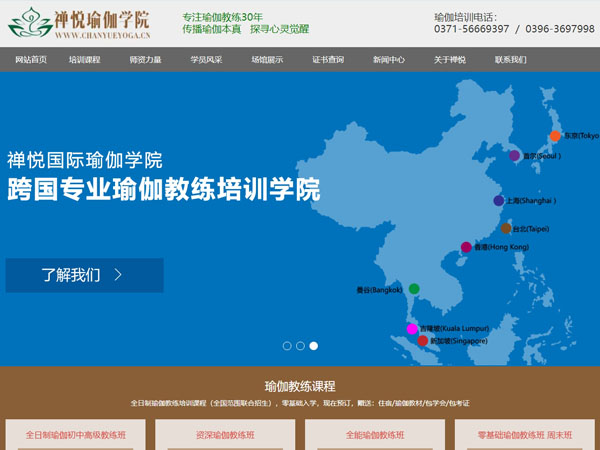Select the purple Seoul map marker
600x450 pixels.
coord(514,156)
